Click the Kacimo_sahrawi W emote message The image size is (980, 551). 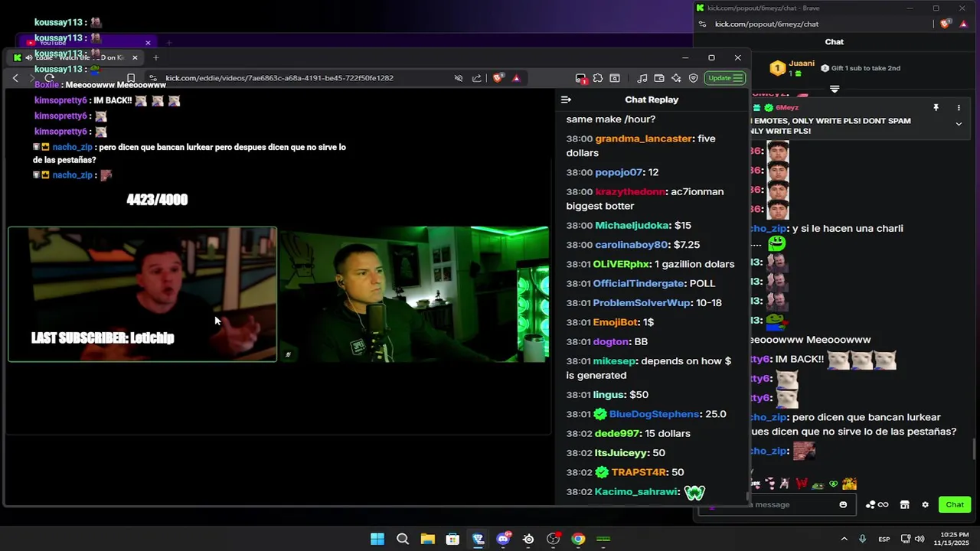pyautogui.click(x=694, y=492)
